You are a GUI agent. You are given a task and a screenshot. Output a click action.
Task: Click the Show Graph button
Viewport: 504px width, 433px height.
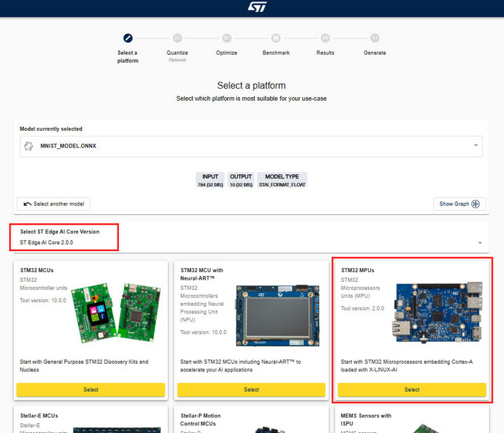tap(459, 204)
